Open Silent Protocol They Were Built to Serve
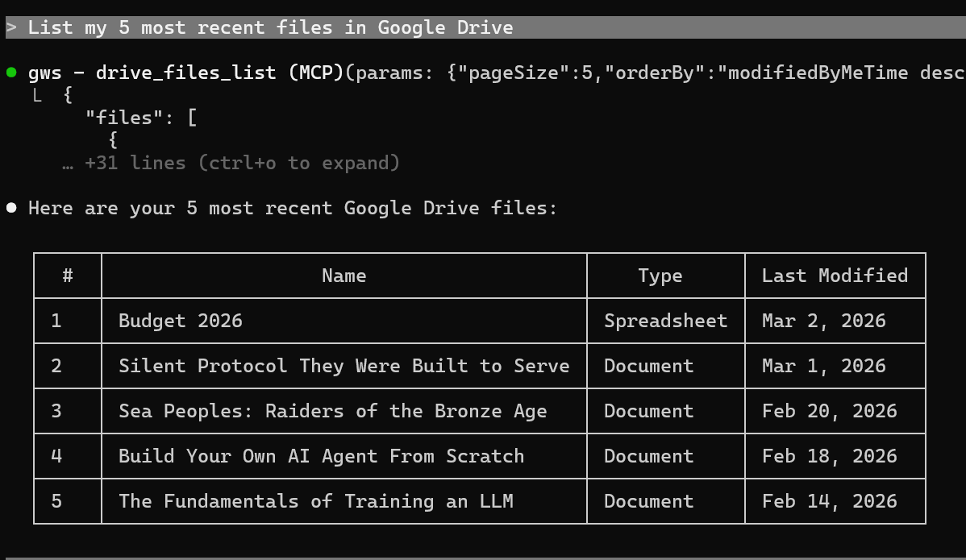 344,366
